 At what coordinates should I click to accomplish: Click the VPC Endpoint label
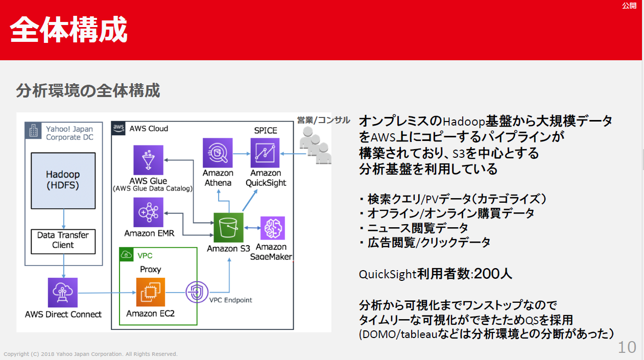231,300
